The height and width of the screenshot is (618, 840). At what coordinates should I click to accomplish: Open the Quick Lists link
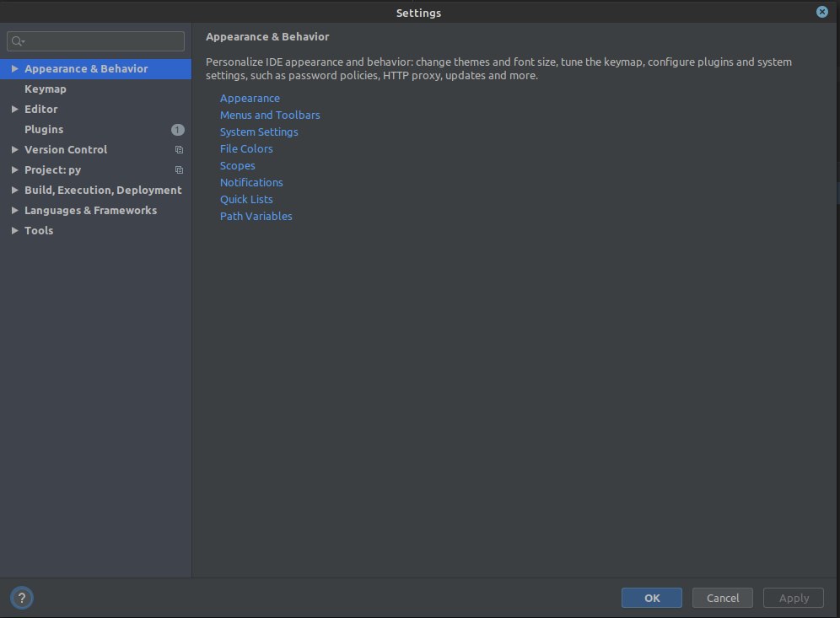tap(246, 199)
